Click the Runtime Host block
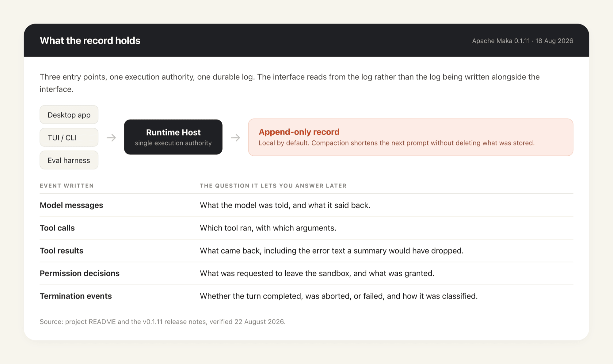The height and width of the screenshot is (364, 613). point(173,137)
